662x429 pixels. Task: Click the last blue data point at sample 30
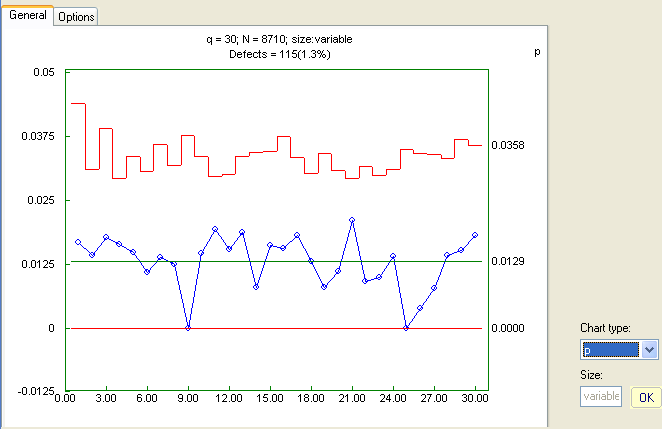[475, 235]
